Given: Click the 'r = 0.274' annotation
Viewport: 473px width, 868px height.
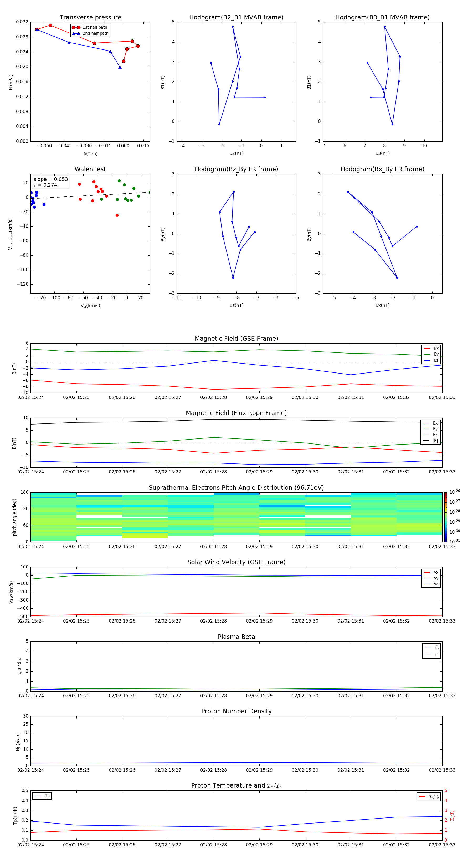Looking at the screenshot, I should (x=45, y=185).
